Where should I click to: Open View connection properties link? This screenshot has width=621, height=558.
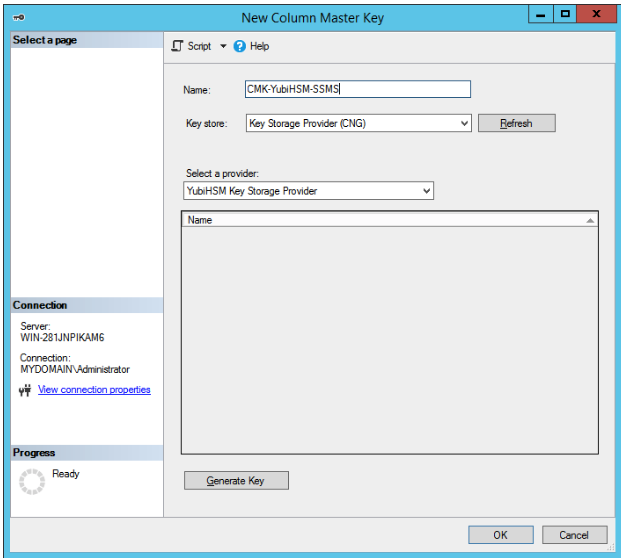click(x=94, y=390)
